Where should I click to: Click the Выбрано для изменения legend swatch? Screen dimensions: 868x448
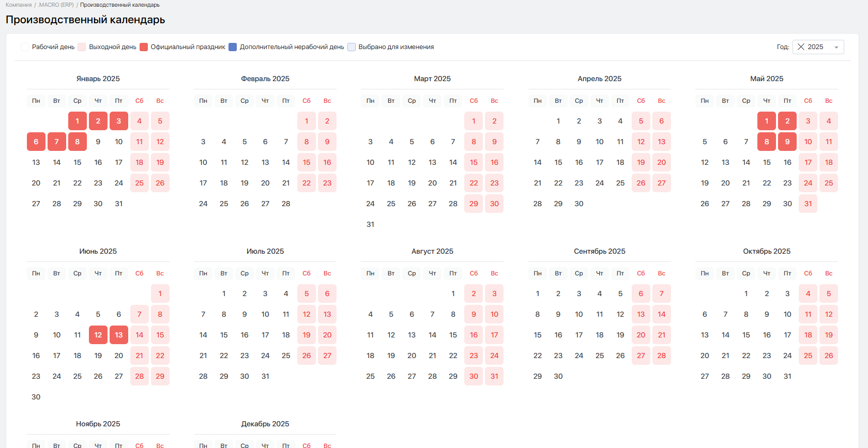[x=352, y=47]
